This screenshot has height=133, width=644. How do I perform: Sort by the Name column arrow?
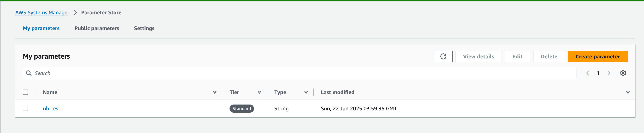215,92
